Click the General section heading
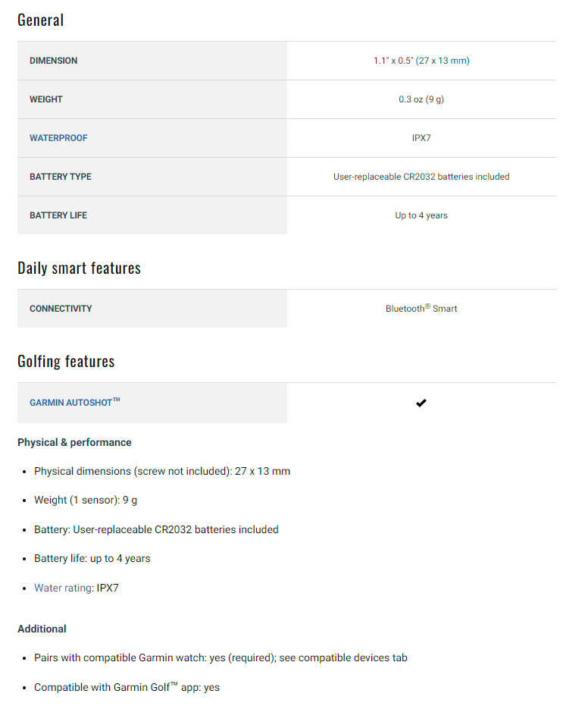This screenshot has height=725, width=588. point(41,20)
